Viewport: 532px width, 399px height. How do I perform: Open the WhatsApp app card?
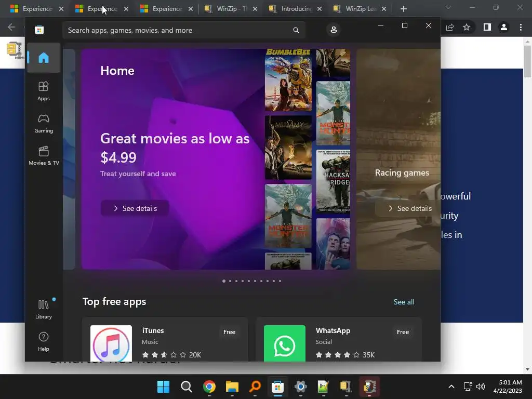tap(339, 340)
